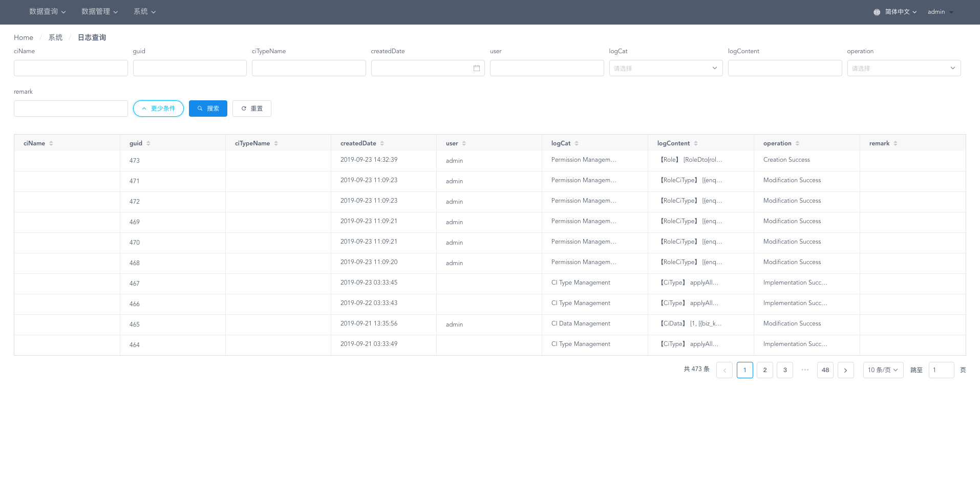Open the 数据查询 menu

[x=47, y=12]
